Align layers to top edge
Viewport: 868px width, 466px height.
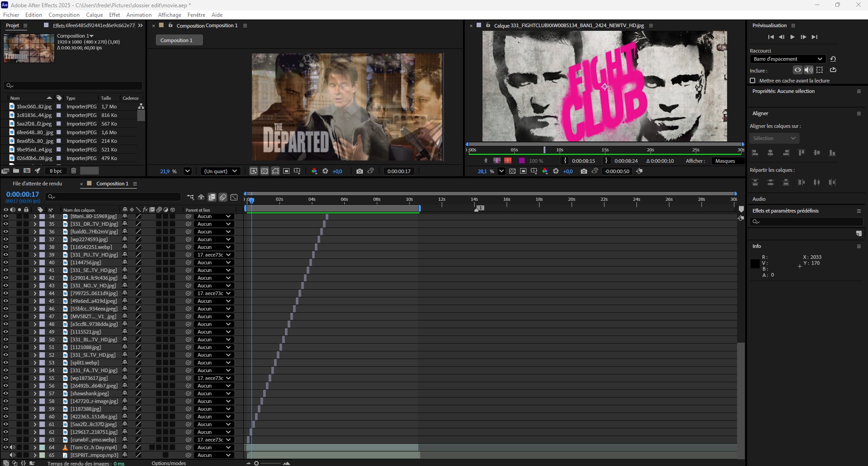click(x=801, y=153)
